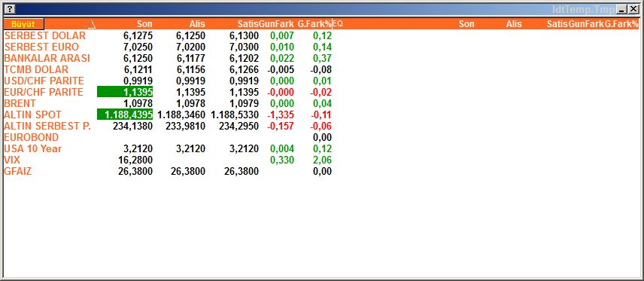Click ALTIN SERBEST P. Alis 233,9810
This screenshot has width=644, height=281.
tap(186, 126)
